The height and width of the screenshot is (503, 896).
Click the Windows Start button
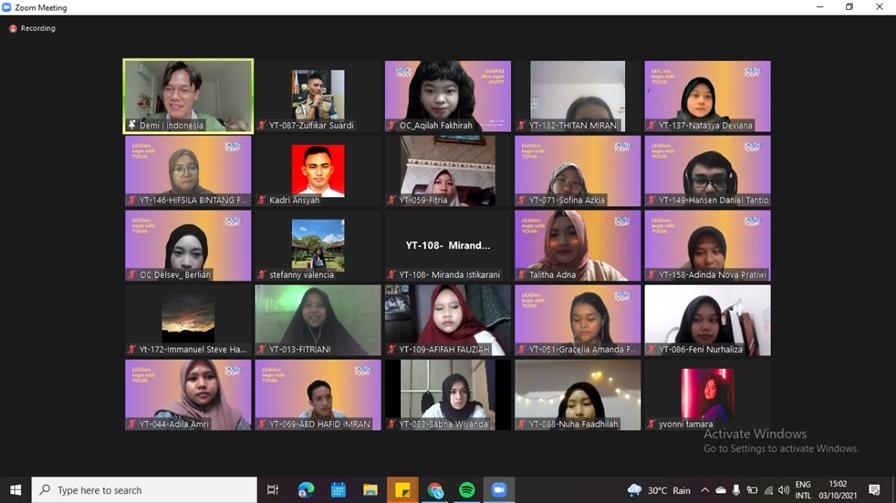point(15,490)
